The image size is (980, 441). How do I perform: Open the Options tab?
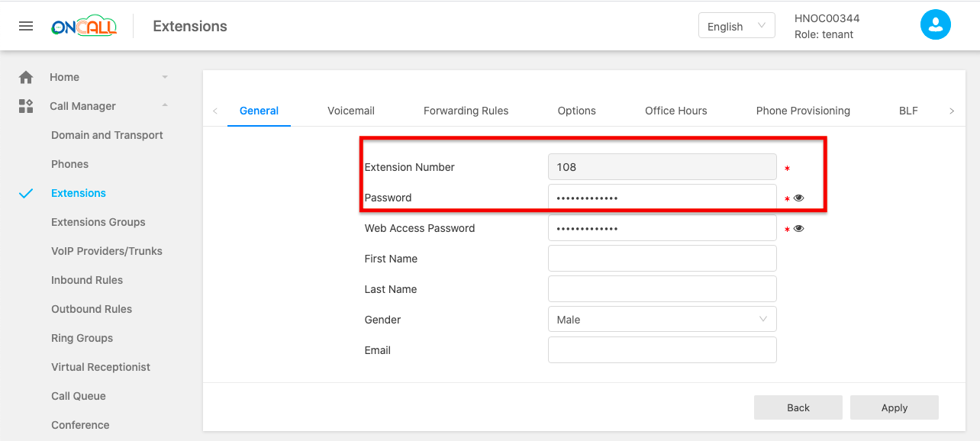[576, 111]
